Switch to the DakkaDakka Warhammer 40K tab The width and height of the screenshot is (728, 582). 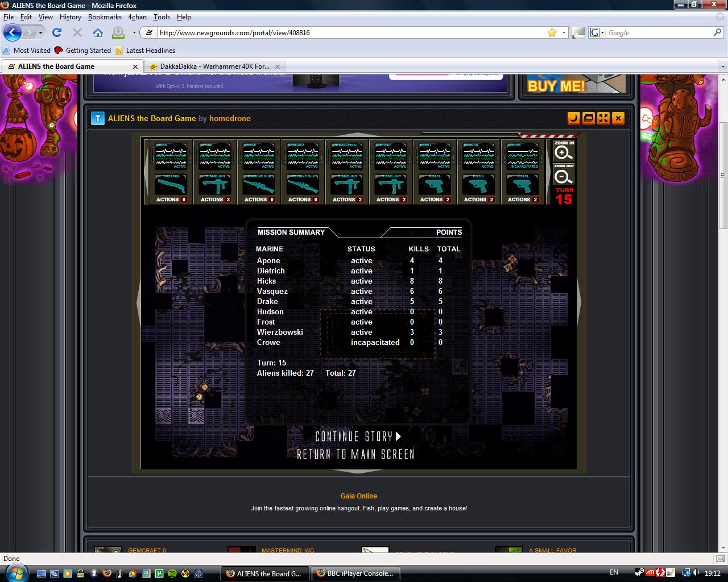[214, 66]
